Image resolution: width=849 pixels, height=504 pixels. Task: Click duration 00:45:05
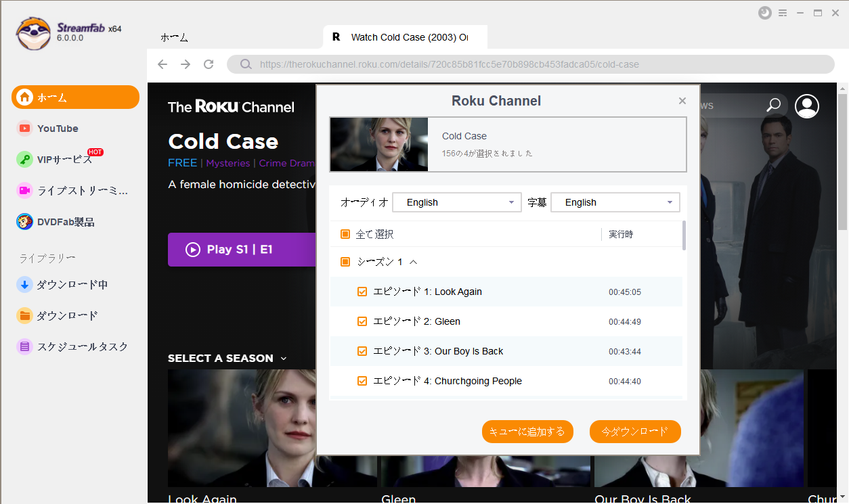(625, 292)
